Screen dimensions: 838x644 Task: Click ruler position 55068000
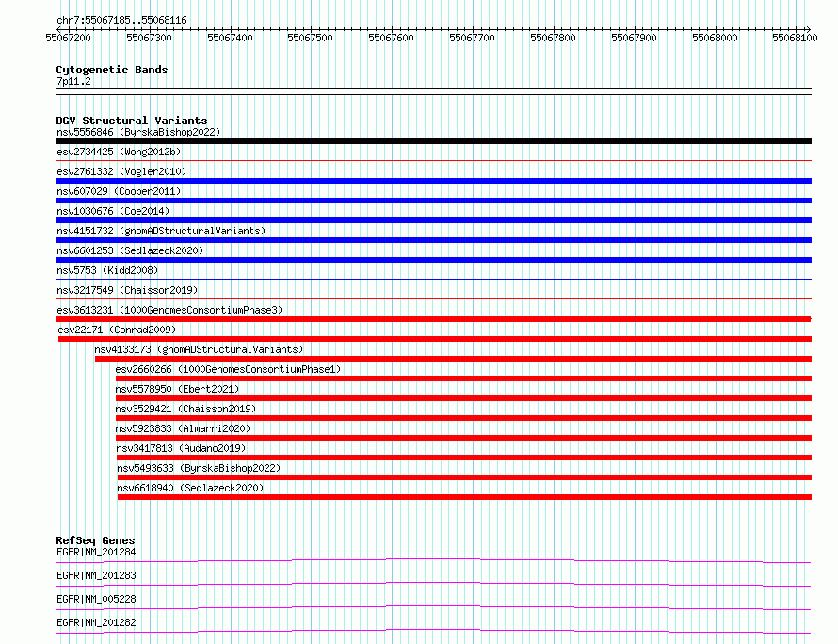[x=715, y=38]
